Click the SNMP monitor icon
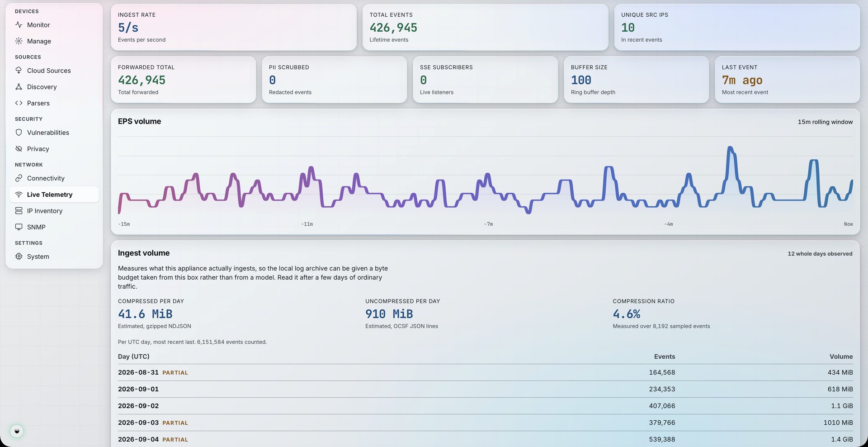This screenshot has width=868, height=447. click(19, 227)
